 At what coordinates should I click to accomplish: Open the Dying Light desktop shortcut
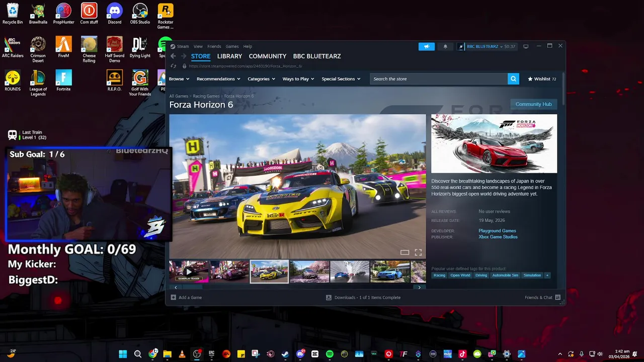[140, 47]
